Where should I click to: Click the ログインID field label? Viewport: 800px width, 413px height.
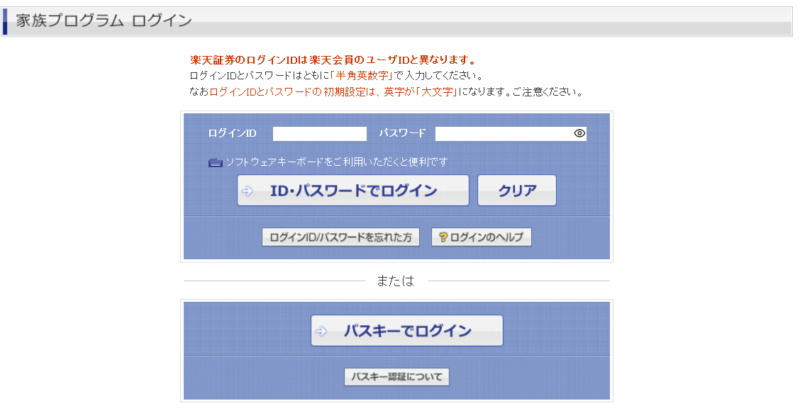coord(232,133)
